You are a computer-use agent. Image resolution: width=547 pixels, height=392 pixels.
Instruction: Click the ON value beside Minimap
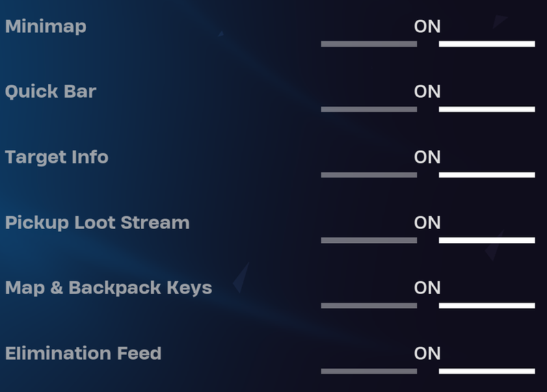[427, 27]
